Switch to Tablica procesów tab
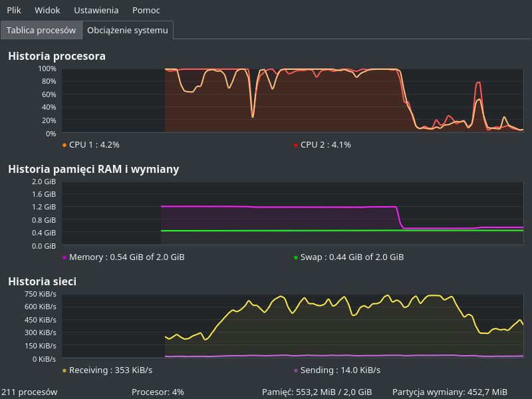The height and width of the screenshot is (399, 532). pyautogui.click(x=41, y=30)
